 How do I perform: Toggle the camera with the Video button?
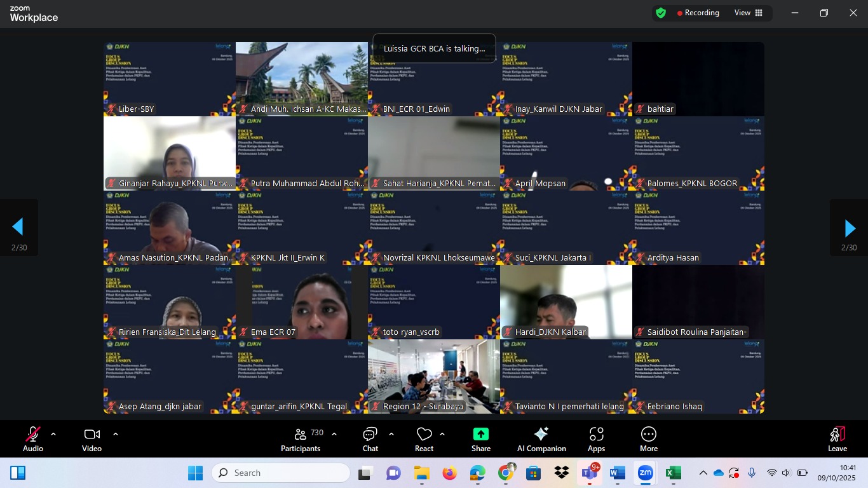point(92,439)
